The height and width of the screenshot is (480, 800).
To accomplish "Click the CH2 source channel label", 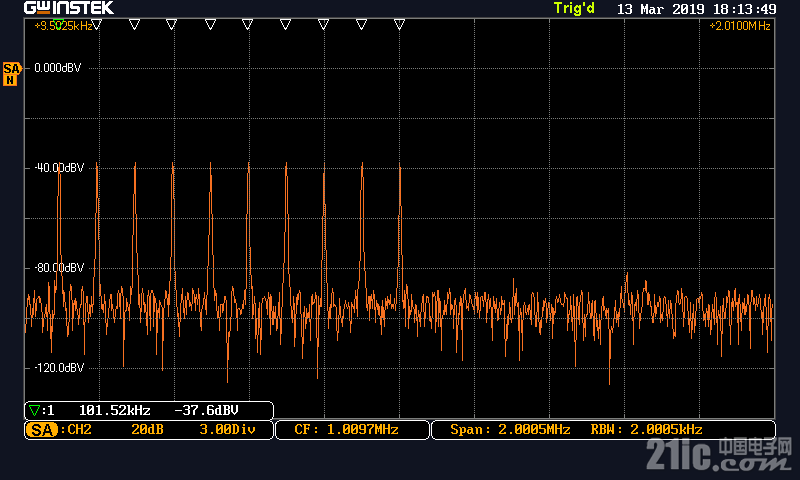I will (x=79, y=430).
